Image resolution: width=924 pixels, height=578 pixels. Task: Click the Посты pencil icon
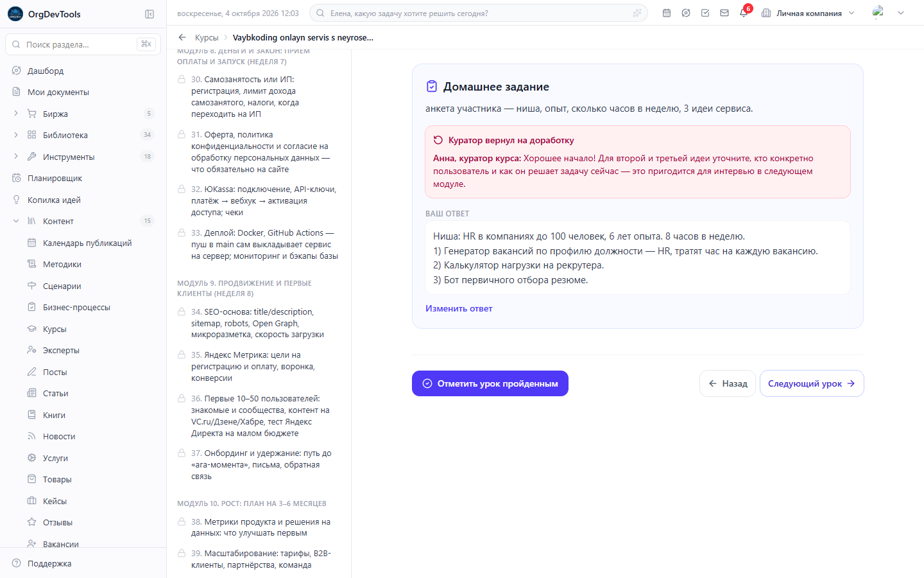[x=31, y=372]
